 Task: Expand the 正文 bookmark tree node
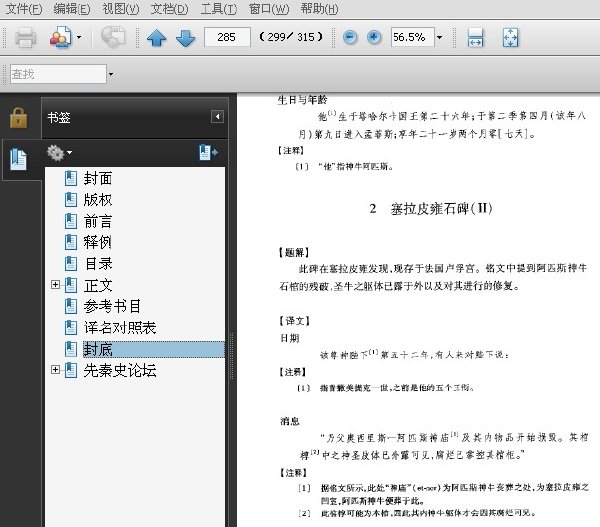[x=55, y=284]
